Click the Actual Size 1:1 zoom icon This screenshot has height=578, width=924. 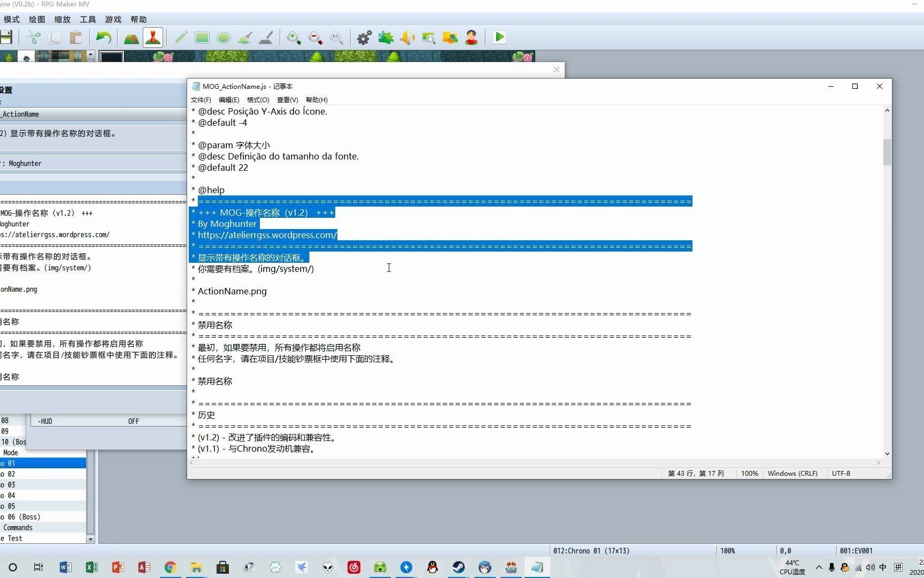336,37
